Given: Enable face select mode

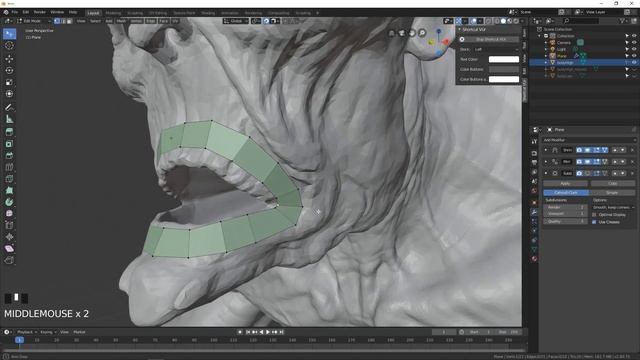Looking at the screenshot, I should pos(69,21).
